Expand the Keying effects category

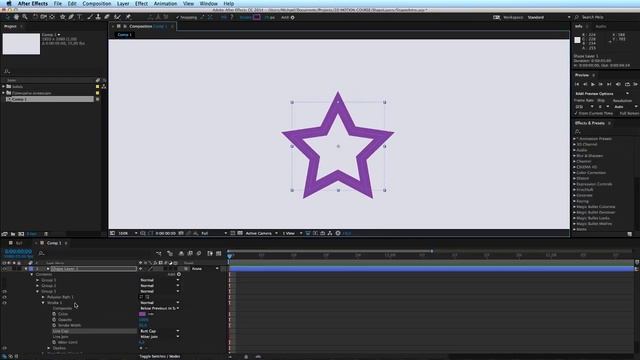coord(575,201)
